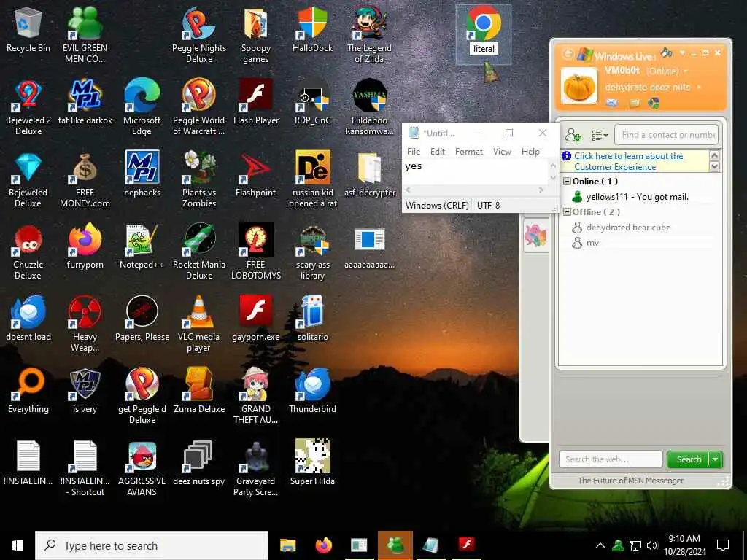
Task: Launch Peggle Nights Deluxe shortcut
Action: point(198,35)
